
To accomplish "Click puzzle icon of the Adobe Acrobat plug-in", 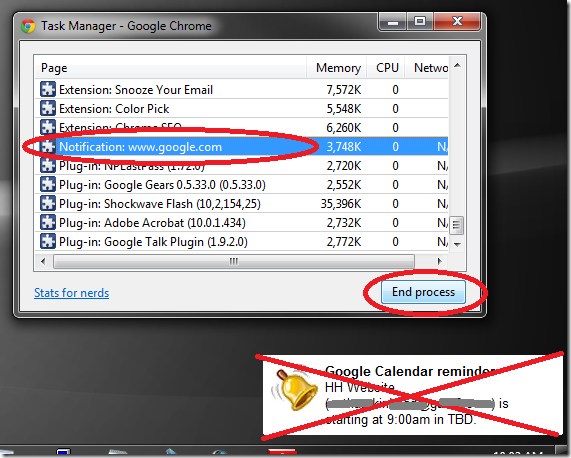I will (x=48, y=222).
